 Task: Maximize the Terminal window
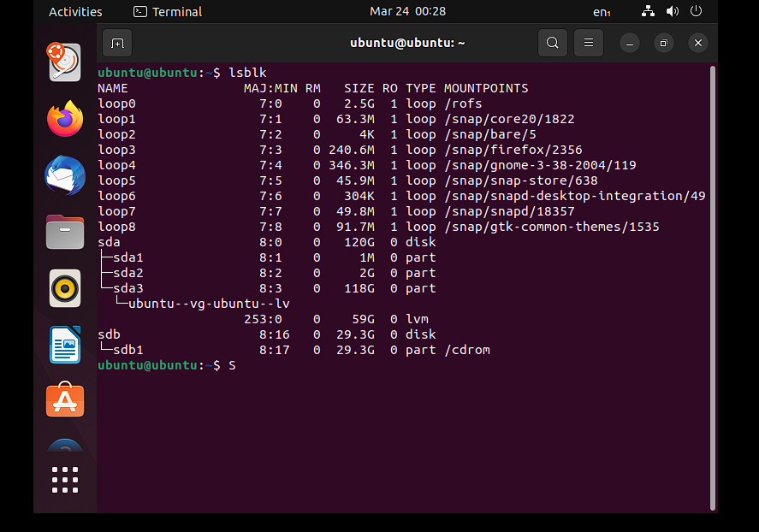tap(664, 43)
